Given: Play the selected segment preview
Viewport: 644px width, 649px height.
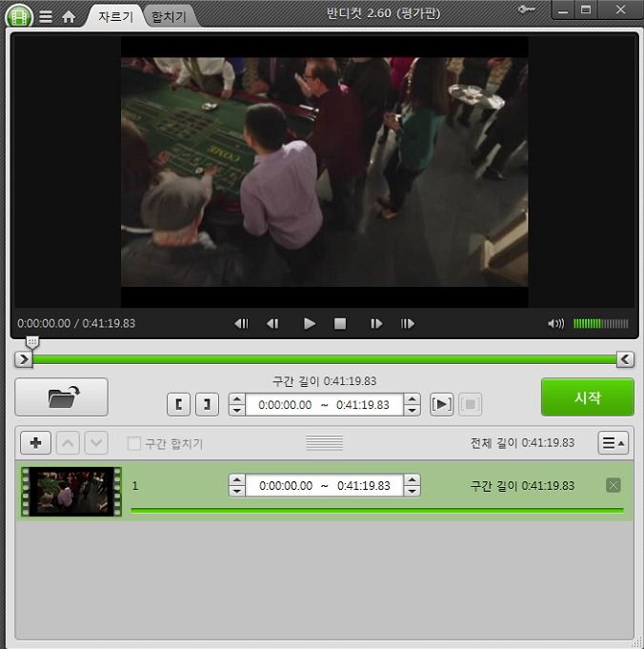Looking at the screenshot, I should coord(442,404).
